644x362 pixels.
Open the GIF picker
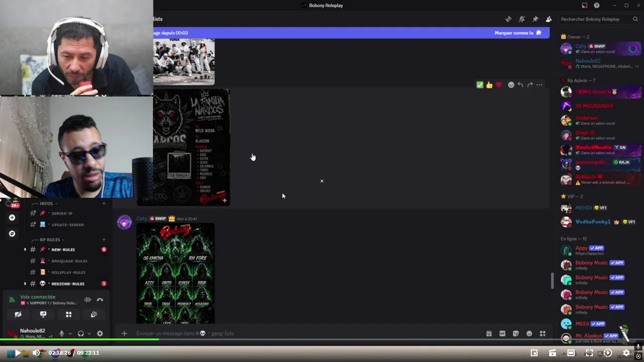tap(502, 333)
